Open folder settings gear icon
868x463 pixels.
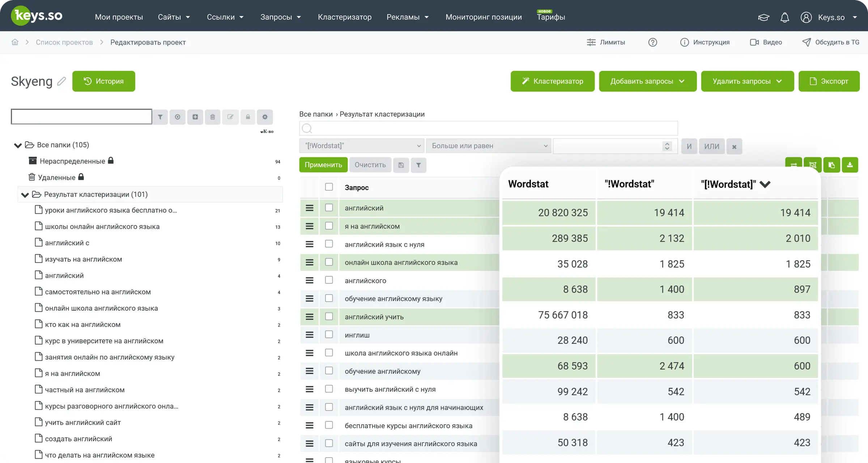coord(265,117)
